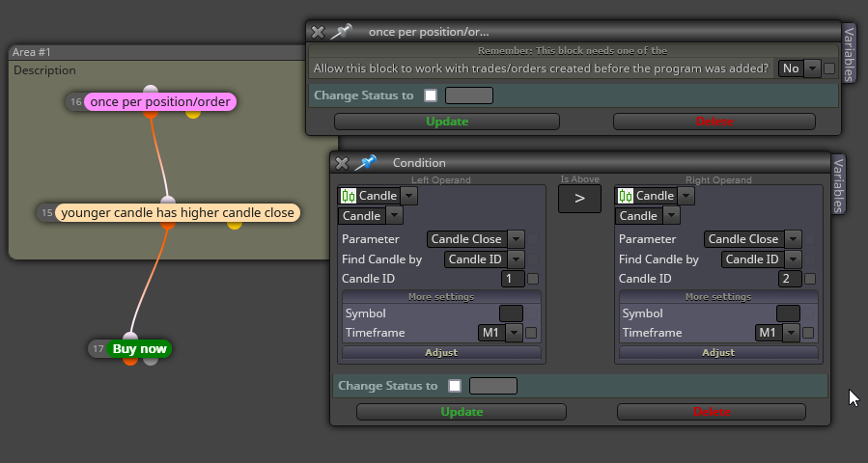Open Left Operand Parameter Candle Close dropdown
The image size is (868, 463).
(x=476, y=239)
